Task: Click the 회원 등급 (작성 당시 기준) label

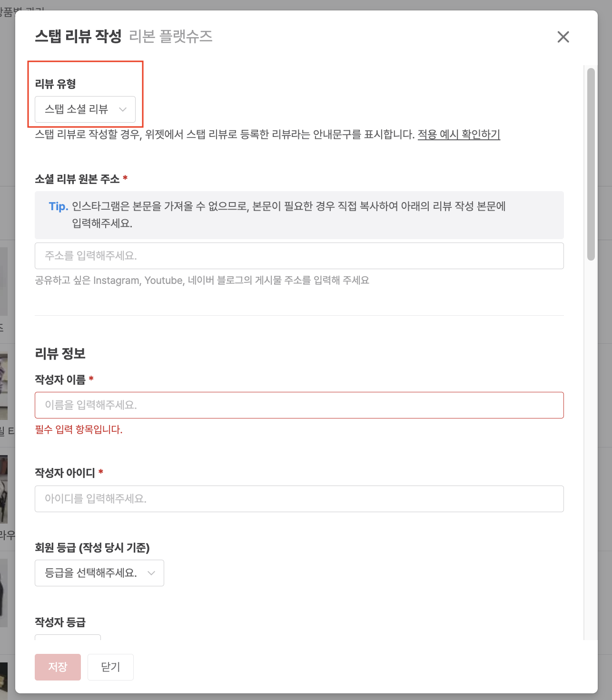Action: pos(92,547)
